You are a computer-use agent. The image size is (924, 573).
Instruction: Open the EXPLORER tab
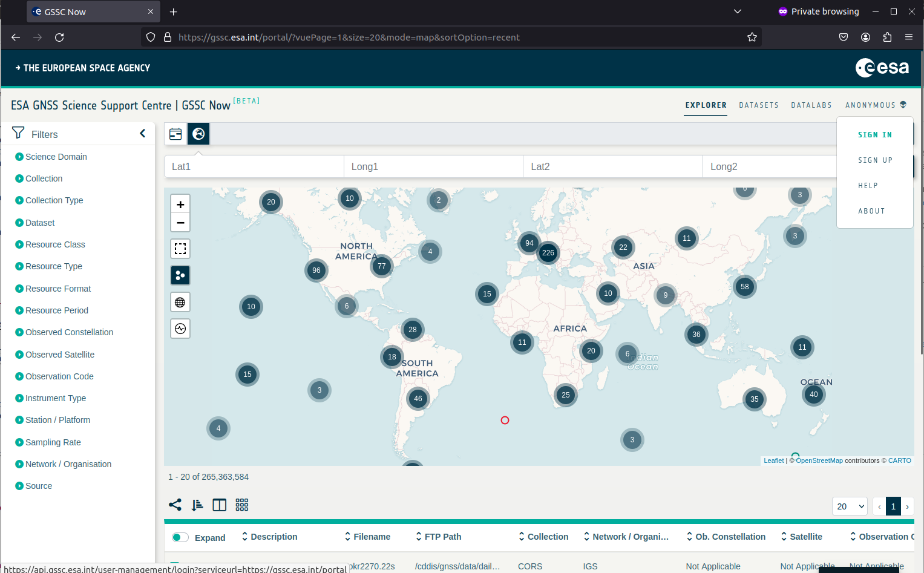706,105
